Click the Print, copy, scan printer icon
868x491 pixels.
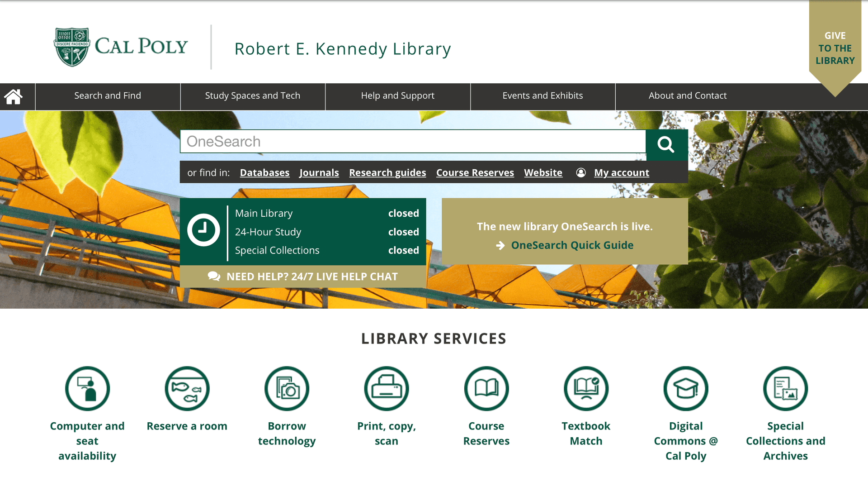[387, 388]
